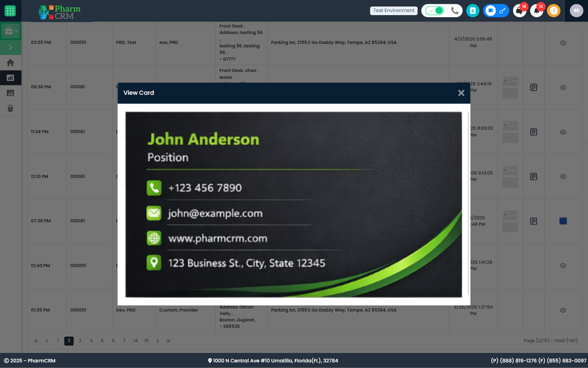This screenshot has width=588, height=368.
Task: Expand the briefcase dropdown in sidebar
Action: coord(11,31)
